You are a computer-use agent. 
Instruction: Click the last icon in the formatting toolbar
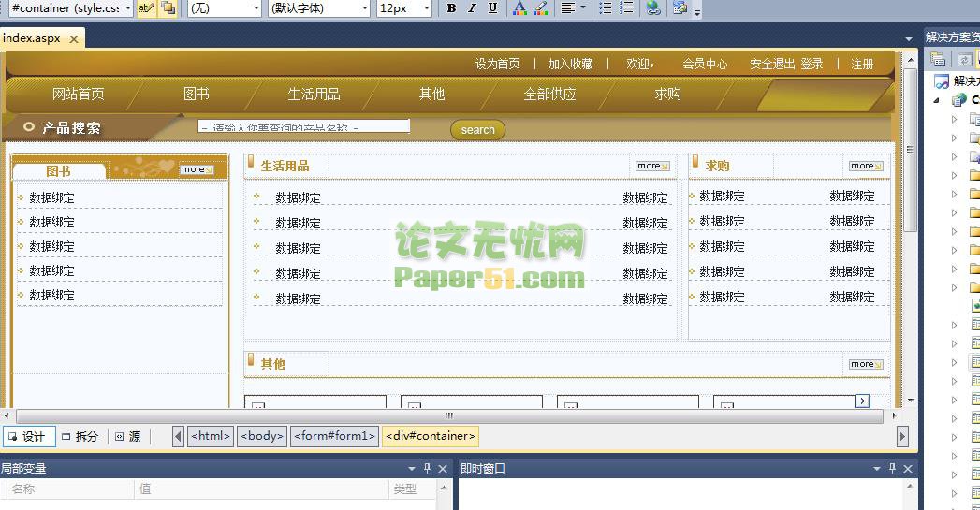[x=680, y=8]
